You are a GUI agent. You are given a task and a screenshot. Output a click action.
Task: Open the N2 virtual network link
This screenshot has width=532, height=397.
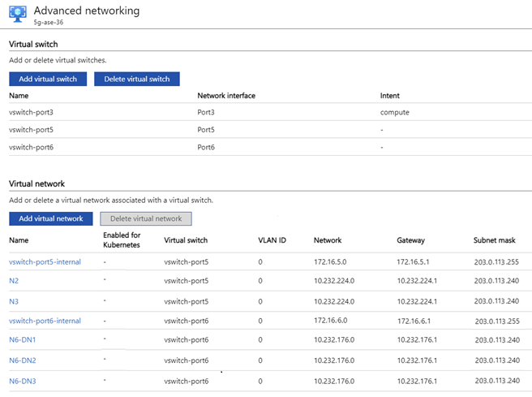click(14, 281)
